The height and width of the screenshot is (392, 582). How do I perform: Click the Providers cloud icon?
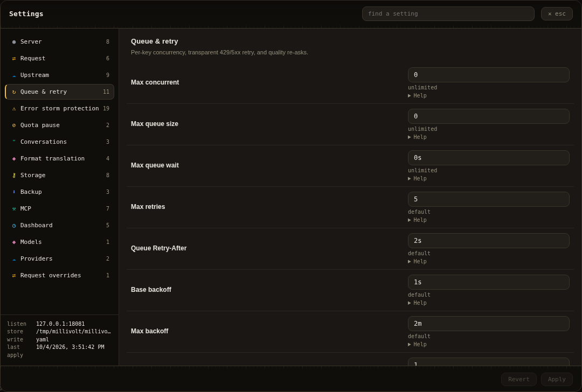[14, 259]
